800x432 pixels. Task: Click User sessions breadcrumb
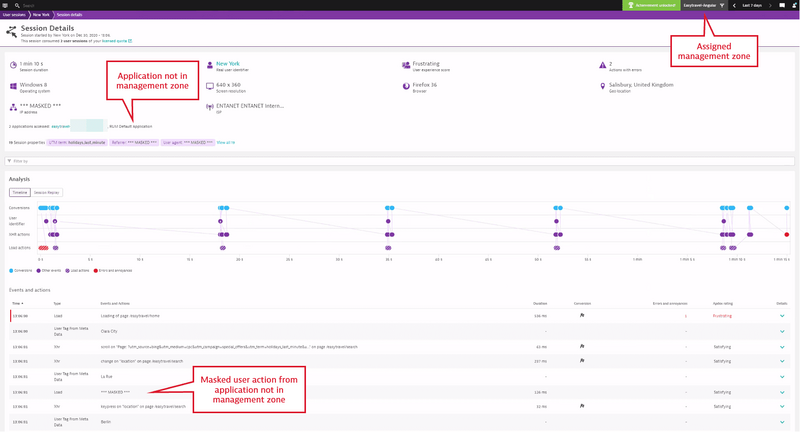click(14, 15)
